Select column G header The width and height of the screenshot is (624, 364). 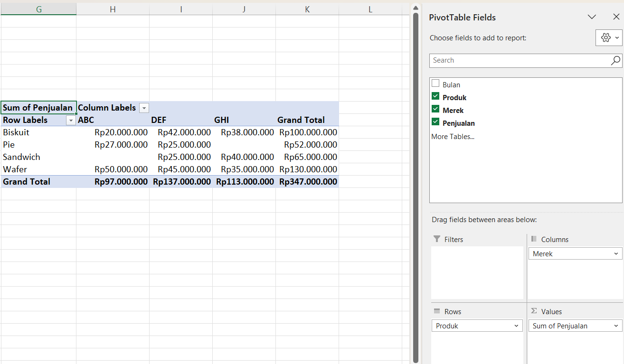click(x=38, y=9)
